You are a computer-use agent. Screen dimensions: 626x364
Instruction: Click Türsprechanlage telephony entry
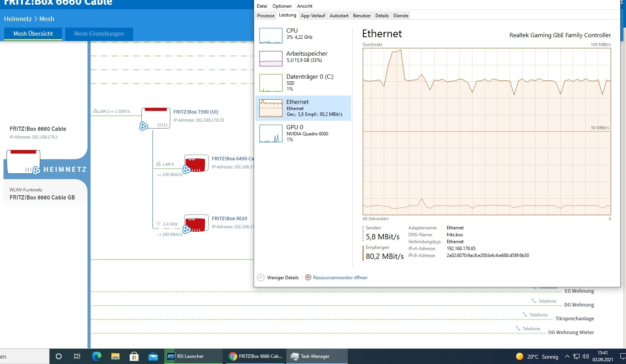coord(575,319)
